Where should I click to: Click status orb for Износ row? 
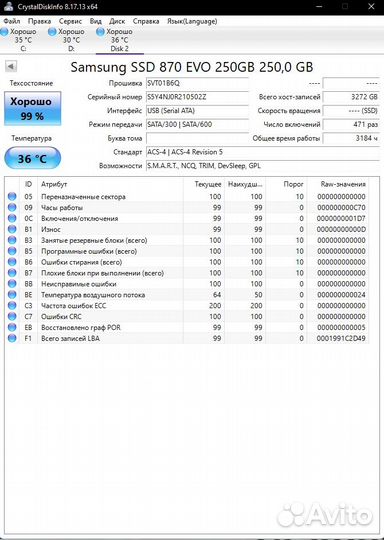pyautogui.click(x=12, y=229)
